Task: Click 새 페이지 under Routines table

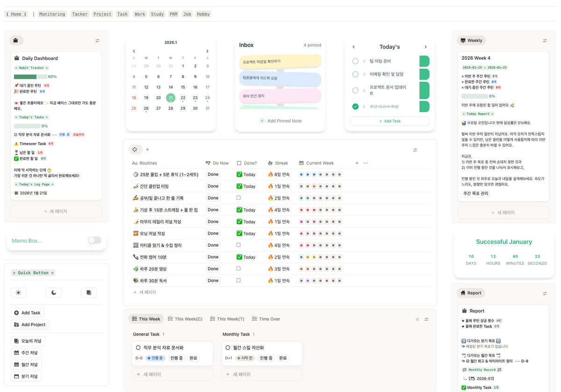Action: tap(144, 292)
